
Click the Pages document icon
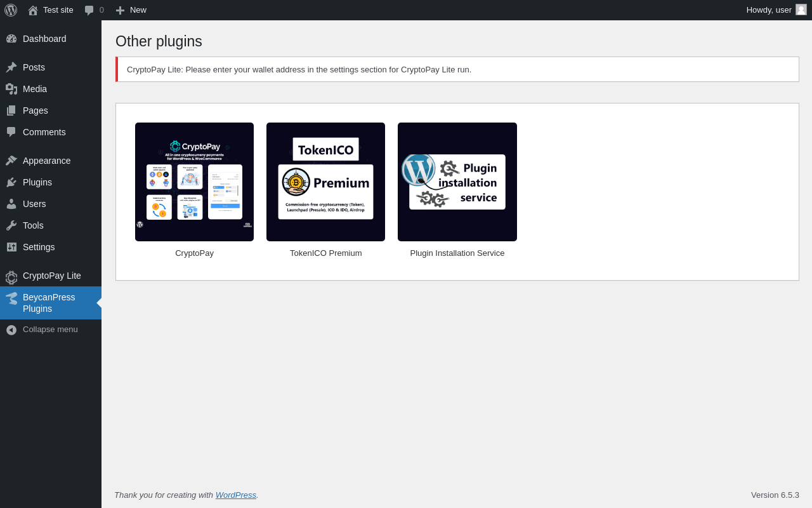point(11,110)
